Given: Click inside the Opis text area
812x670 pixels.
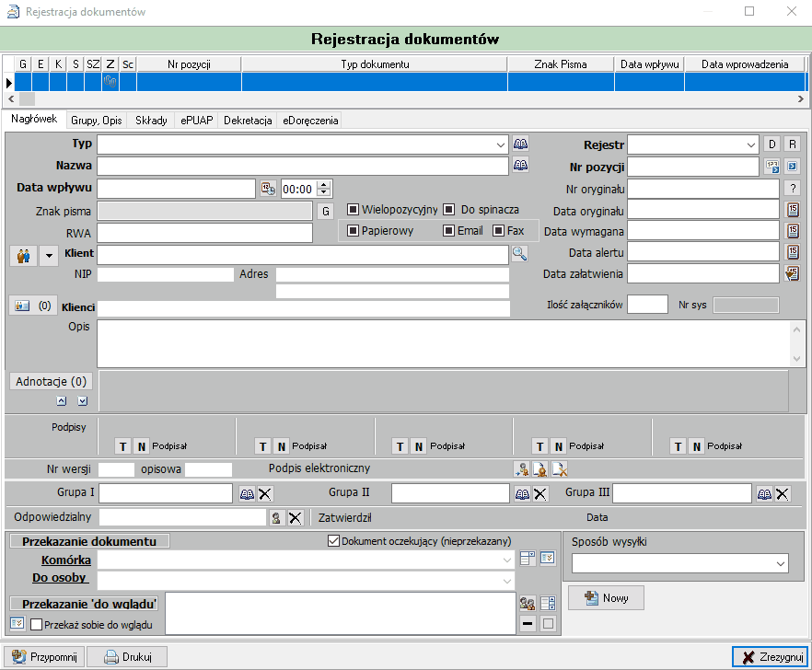Looking at the screenshot, I should (x=445, y=344).
